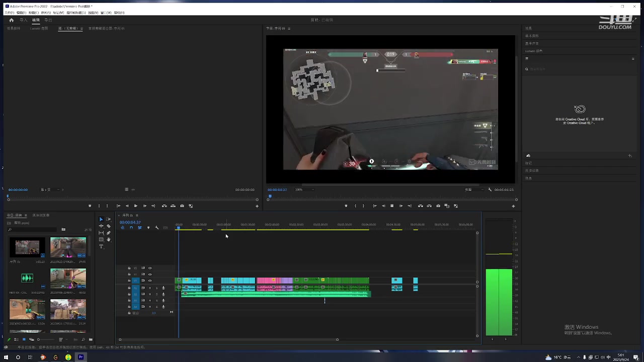The width and height of the screenshot is (644, 362).
Task: Click timeline horizontal zoom scrollbar handle
Action: [337, 339]
